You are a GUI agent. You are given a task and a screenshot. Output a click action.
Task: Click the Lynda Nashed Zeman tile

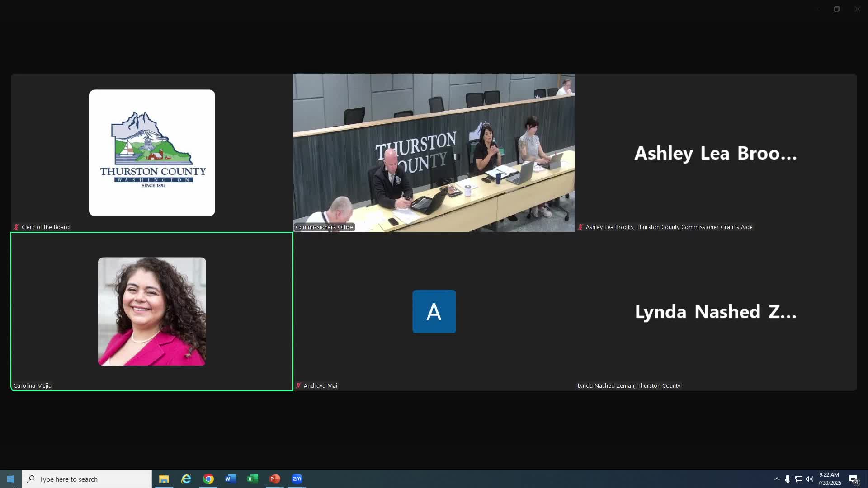click(x=716, y=311)
